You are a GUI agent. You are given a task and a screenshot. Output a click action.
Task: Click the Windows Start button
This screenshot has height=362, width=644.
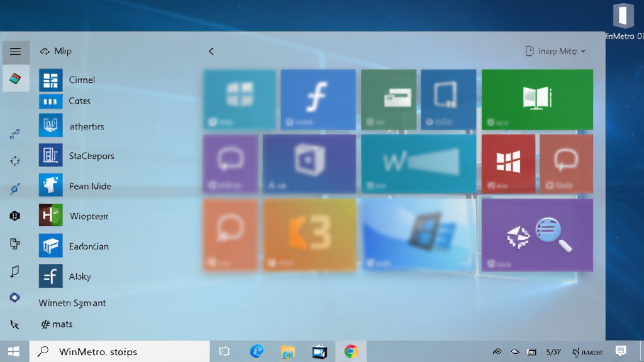(14, 351)
